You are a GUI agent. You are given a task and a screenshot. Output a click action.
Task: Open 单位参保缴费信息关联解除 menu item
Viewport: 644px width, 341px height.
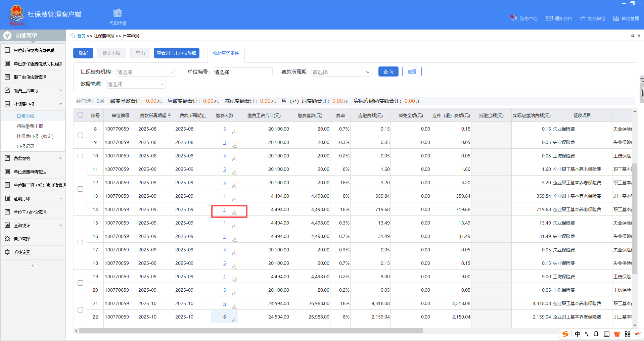pos(33,63)
